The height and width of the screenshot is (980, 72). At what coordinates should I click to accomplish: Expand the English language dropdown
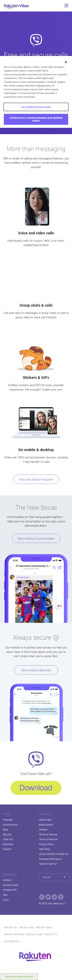[x=54, y=877]
